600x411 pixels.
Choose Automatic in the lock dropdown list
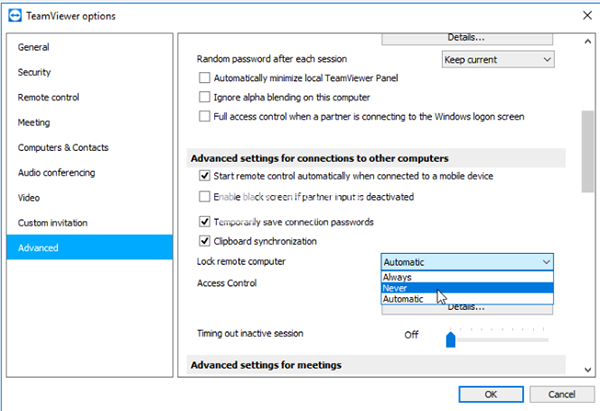467,299
